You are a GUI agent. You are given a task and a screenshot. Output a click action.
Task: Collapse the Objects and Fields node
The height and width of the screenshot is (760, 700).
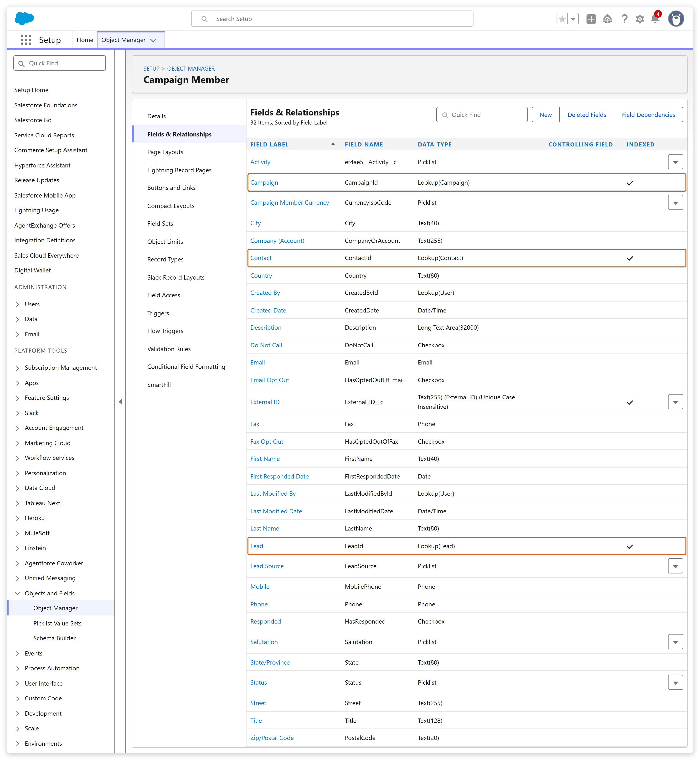(17, 593)
